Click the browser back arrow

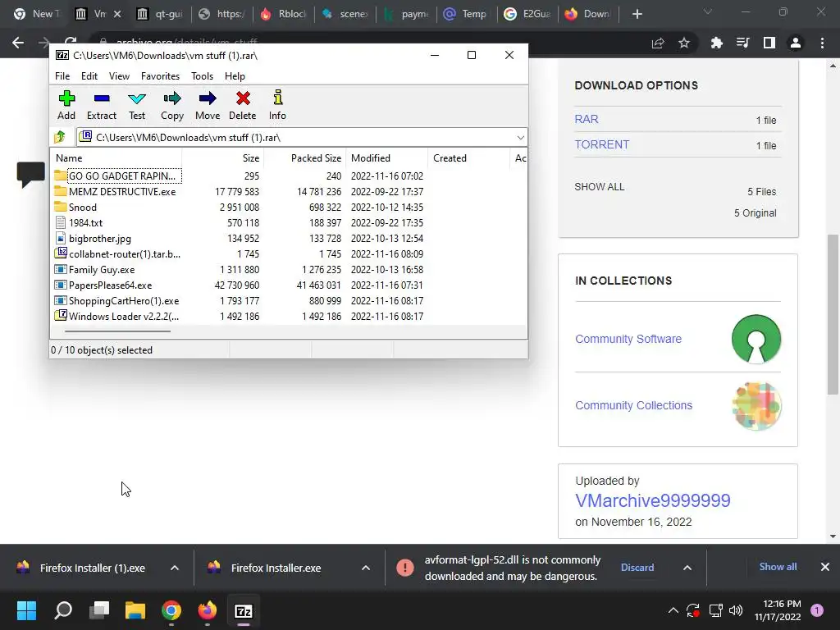[18, 43]
